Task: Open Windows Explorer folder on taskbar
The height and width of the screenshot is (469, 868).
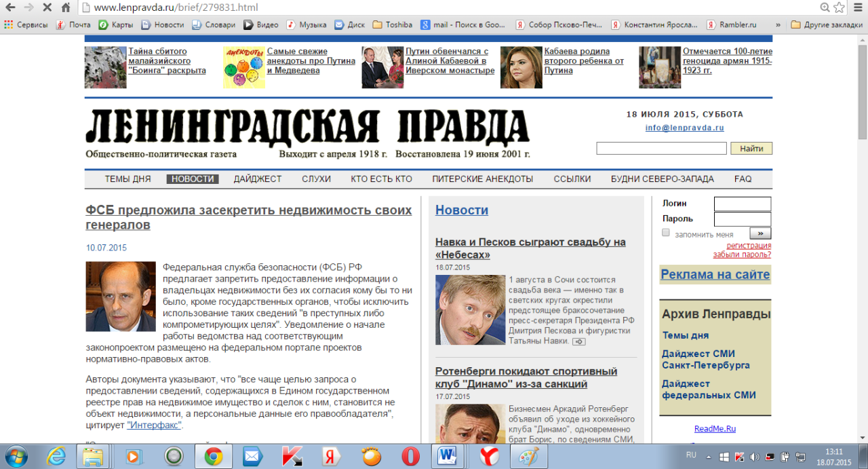Action: [92, 457]
